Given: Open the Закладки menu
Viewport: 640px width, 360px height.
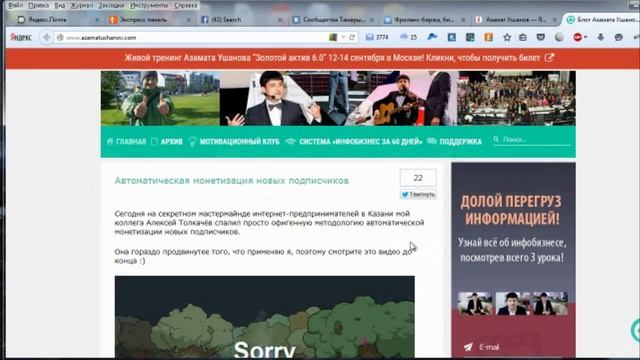Looking at the screenshot, I should tap(111, 5).
